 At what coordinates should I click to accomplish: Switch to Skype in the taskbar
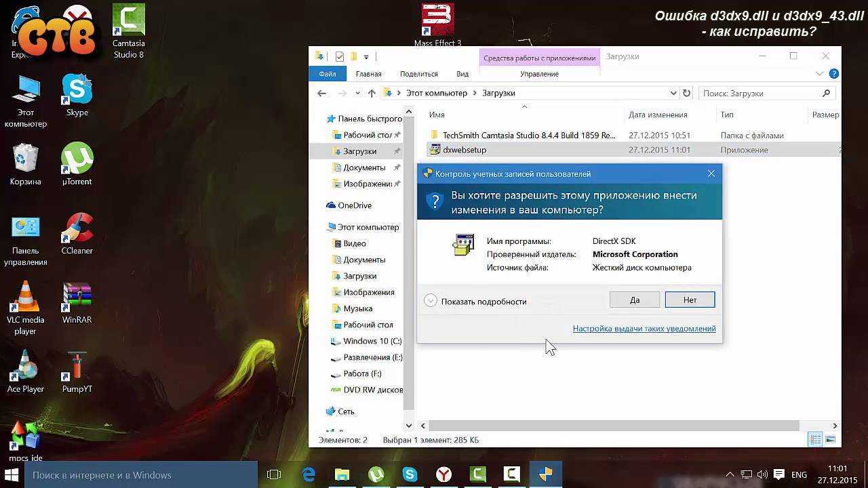pos(410,475)
